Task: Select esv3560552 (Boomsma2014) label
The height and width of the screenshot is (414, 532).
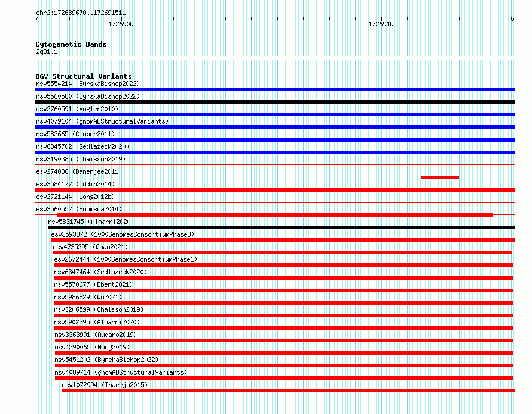Action: (x=79, y=209)
